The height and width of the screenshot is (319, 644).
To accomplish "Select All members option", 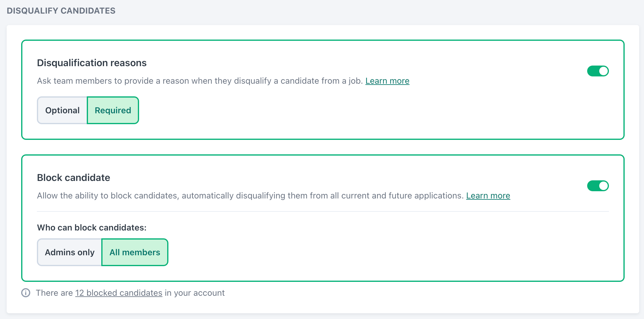I will (135, 252).
